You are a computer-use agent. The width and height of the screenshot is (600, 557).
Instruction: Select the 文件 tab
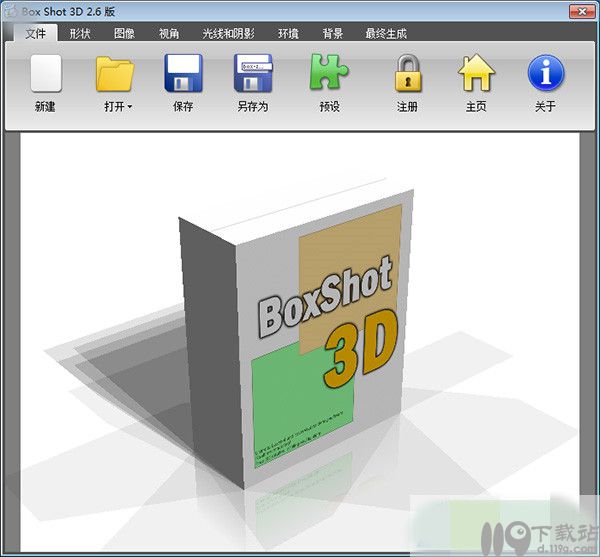point(36,33)
